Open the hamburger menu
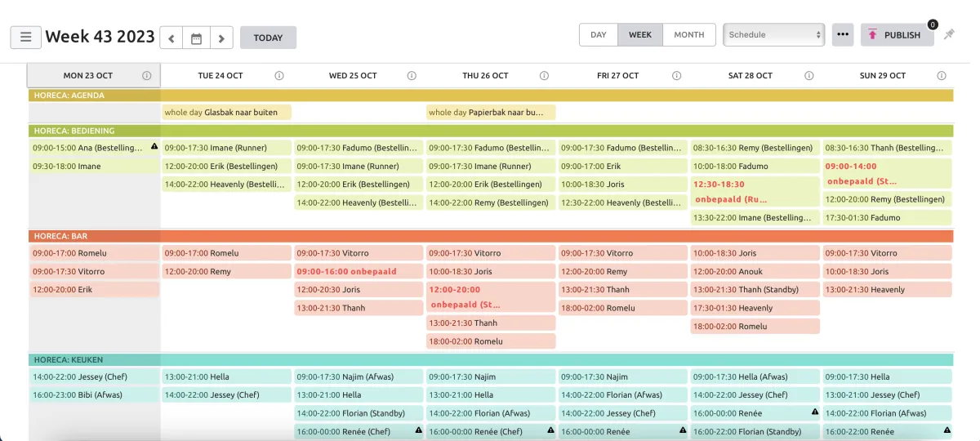This screenshot has width=980, height=441. coord(25,37)
